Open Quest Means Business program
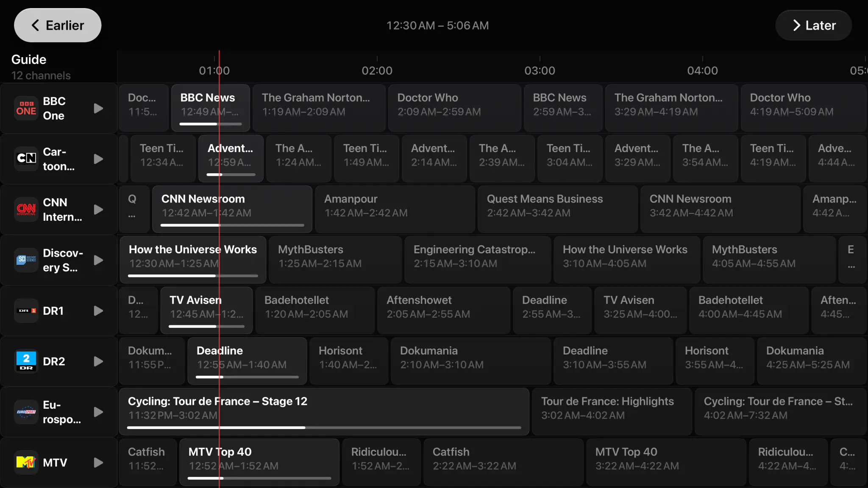The width and height of the screenshot is (868, 488). (x=558, y=209)
